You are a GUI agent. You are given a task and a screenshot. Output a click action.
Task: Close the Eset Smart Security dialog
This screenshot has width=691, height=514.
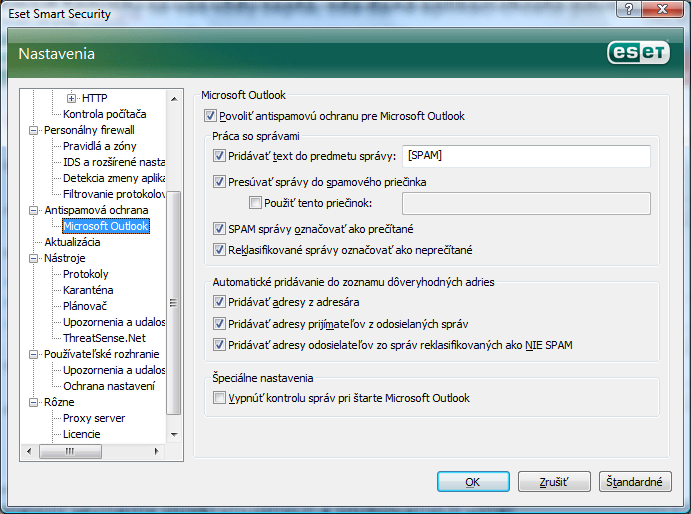pos(662,9)
